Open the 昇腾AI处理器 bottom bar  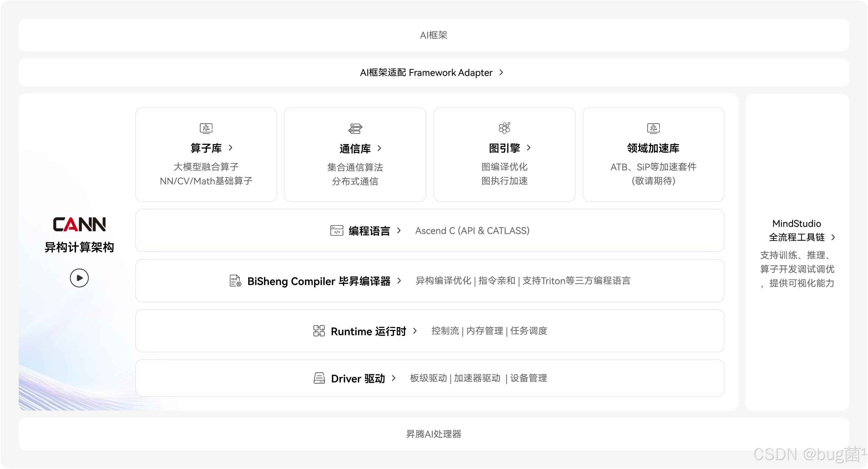coord(433,434)
